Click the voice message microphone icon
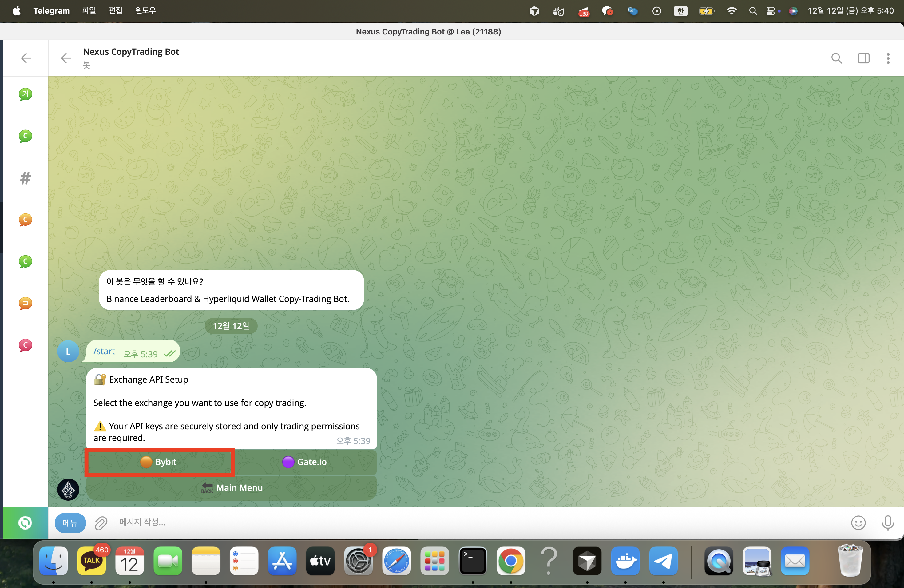 coord(887,523)
